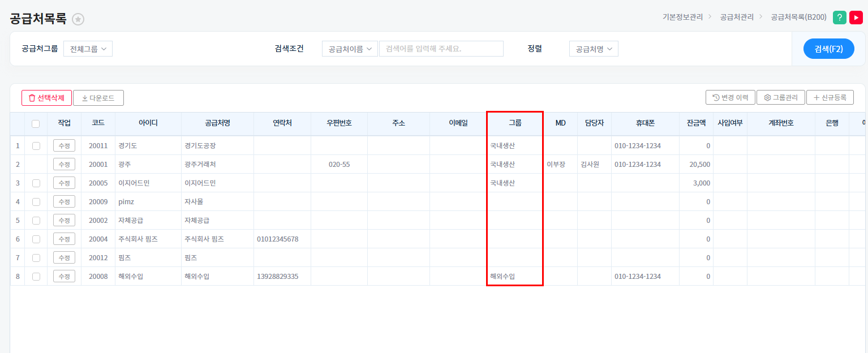The height and width of the screenshot is (353, 868).
Task: Click 신규등록 plus button
Action: coord(830,97)
